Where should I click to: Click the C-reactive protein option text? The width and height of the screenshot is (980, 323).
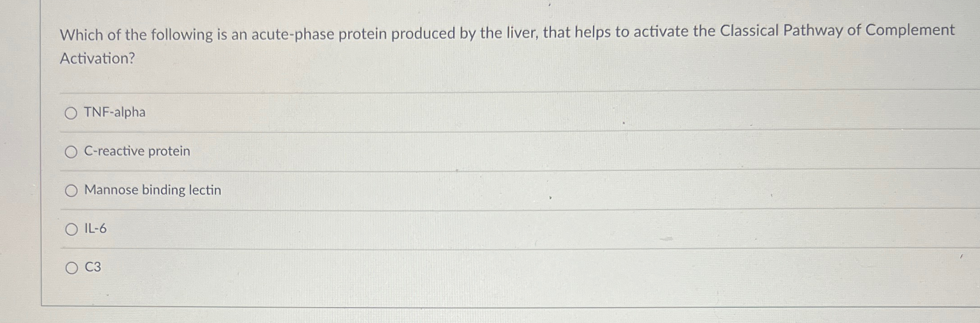[137, 151]
